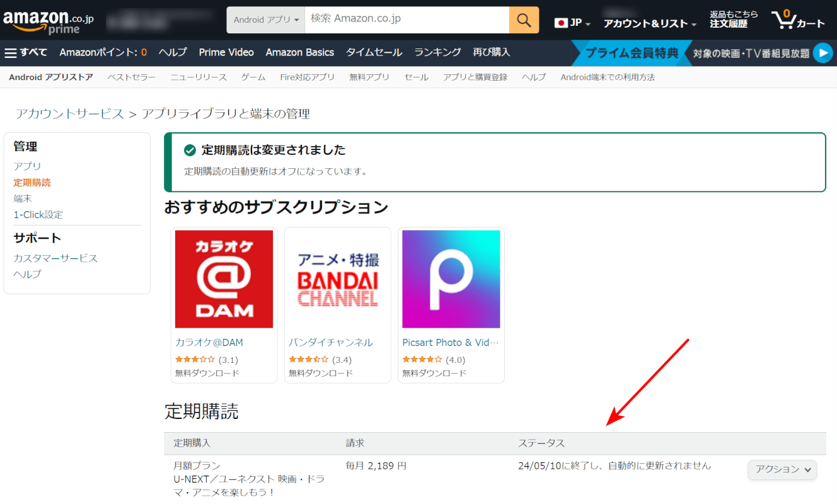Click the 定期購入 column header
The image size is (837, 504).
point(192,443)
